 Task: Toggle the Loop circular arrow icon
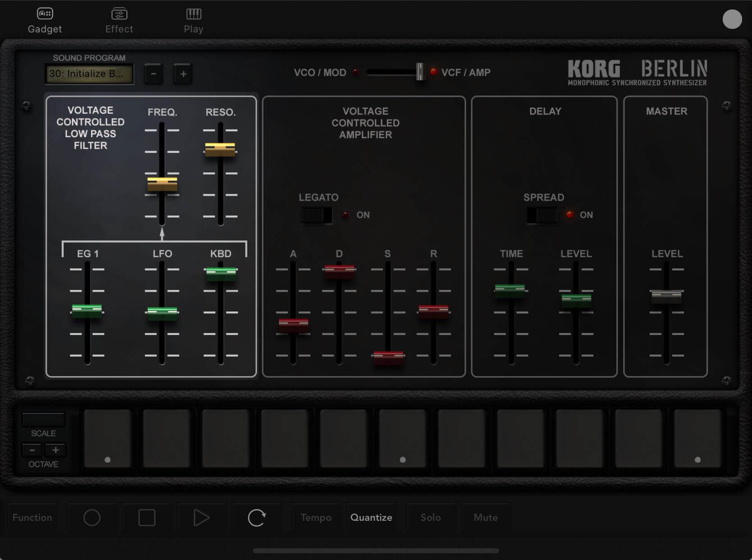click(x=257, y=518)
